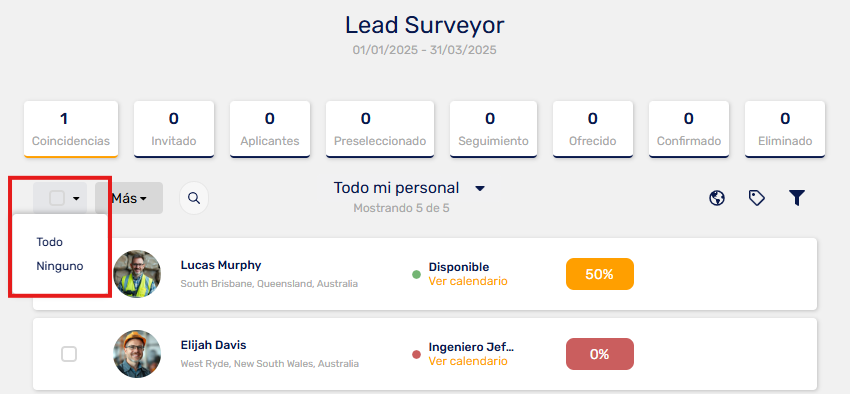Viewport: 850px width, 394px height.
Task: Open the Preseleccionado tab
Action: click(x=380, y=129)
